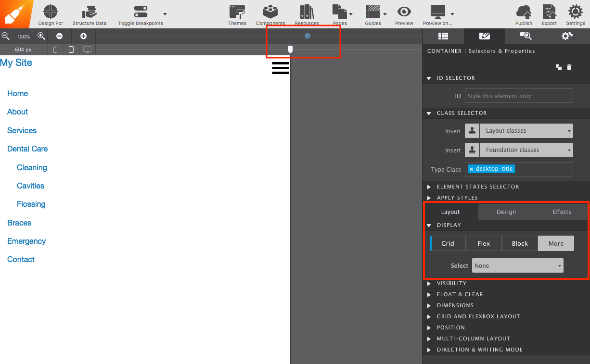Viewport: 590px width, 364px height.
Task: Switch to the desktop device view
Action: tap(87, 50)
